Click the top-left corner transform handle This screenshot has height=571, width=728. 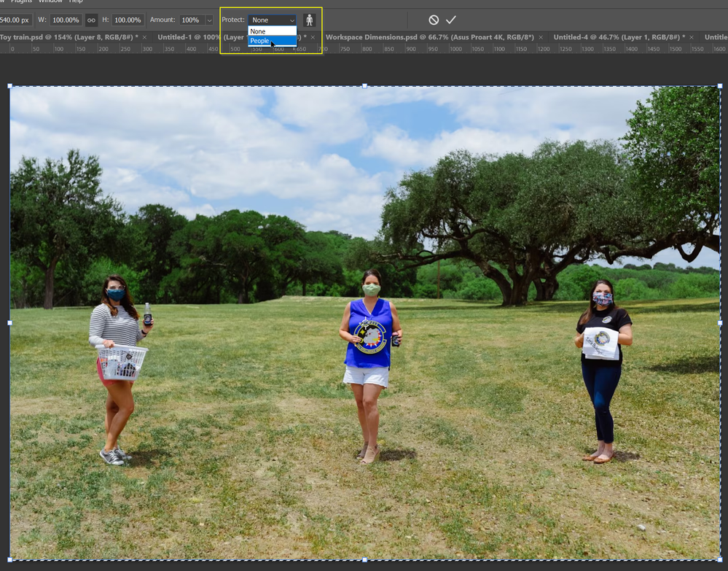click(9, 86)
